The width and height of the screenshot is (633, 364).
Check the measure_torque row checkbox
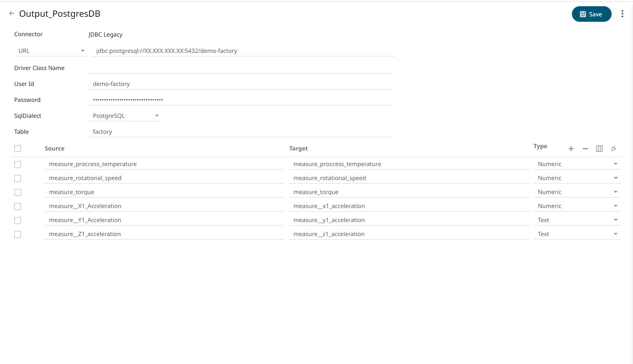pos(18,192)
